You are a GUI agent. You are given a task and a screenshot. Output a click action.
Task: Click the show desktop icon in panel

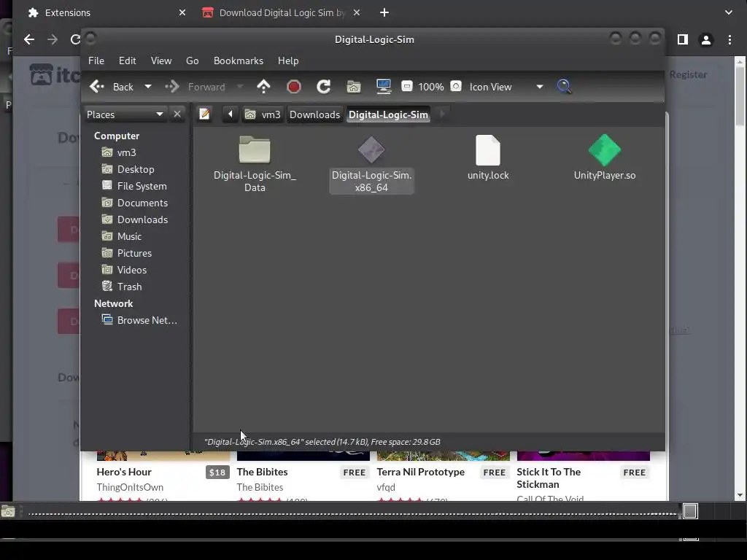click(7, 512)
